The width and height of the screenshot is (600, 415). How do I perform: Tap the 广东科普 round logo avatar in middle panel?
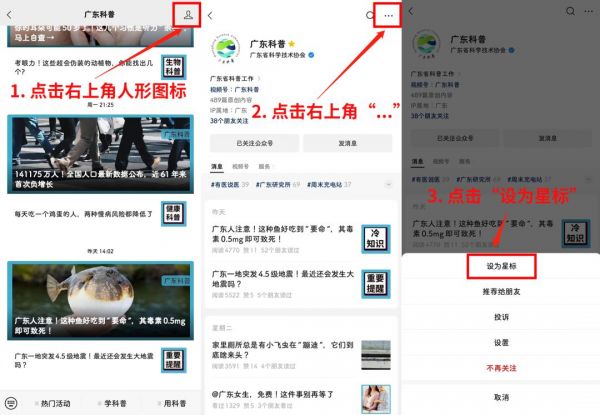click(x=225, y=49)
